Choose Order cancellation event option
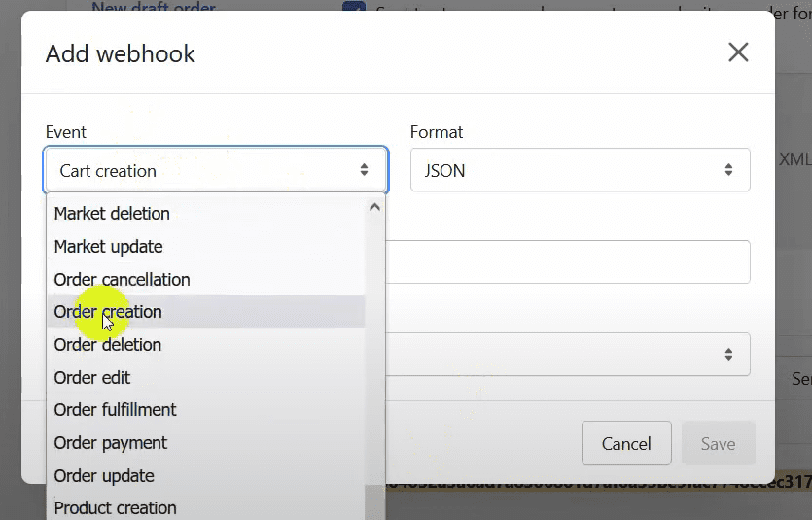 tap(122, 280)
